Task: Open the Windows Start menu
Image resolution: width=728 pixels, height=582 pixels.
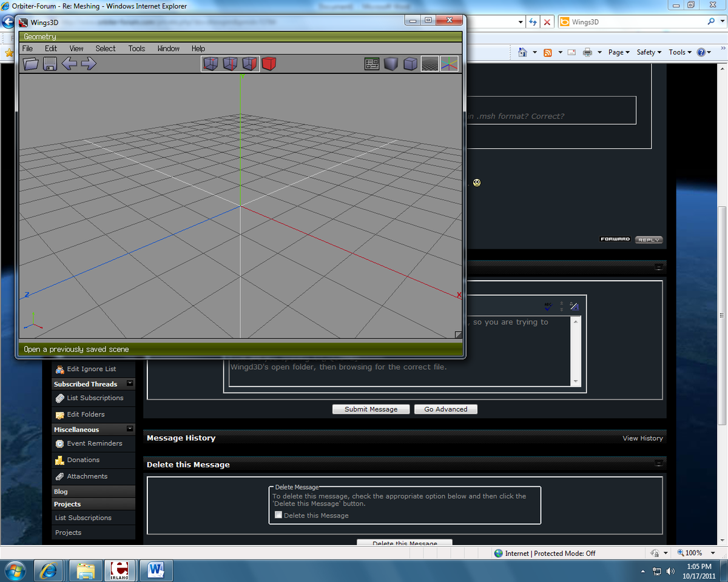Action: coord(15,570)
